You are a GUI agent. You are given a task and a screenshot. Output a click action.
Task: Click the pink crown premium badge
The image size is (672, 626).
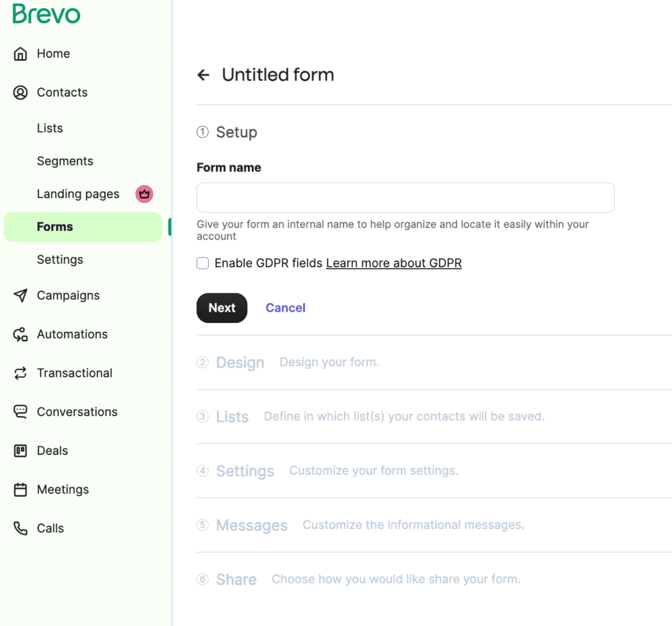pyautogui.click(x=144, y=194)
